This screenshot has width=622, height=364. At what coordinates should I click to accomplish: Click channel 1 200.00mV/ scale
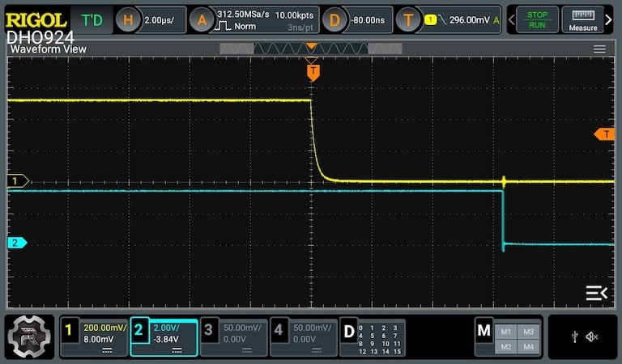pos(105,328)
